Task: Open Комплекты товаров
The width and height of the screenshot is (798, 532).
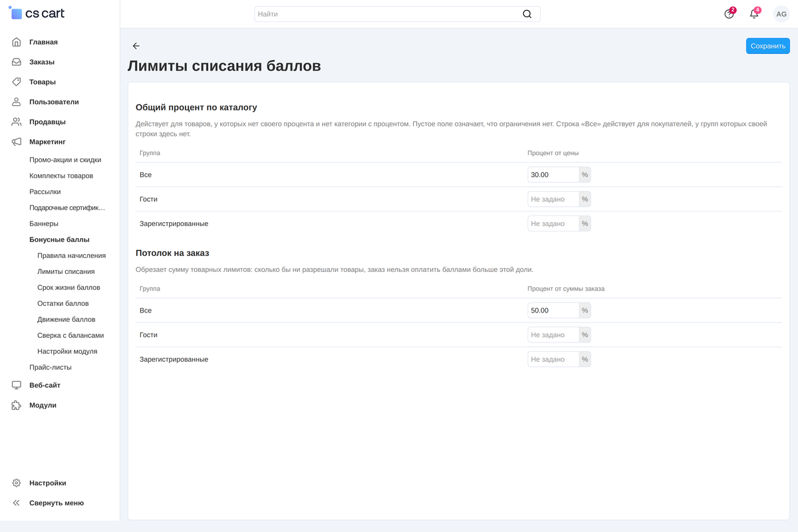Action: click(x=61, y=176)
